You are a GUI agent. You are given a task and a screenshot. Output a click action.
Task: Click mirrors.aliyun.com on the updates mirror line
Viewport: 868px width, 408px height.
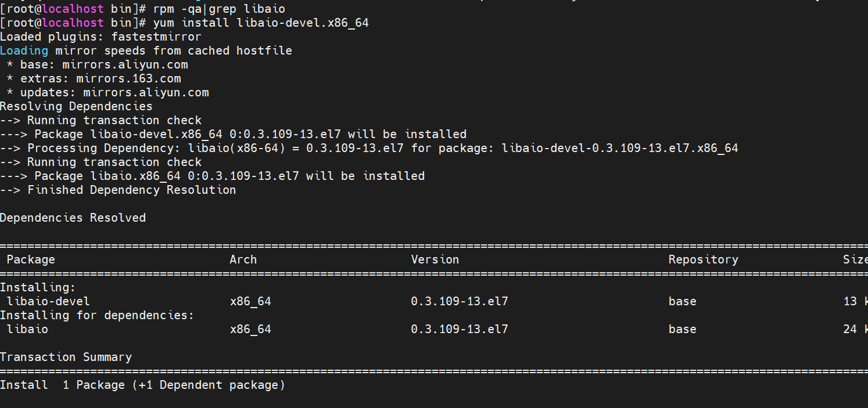pyautogui.click(x=146, y=92)
